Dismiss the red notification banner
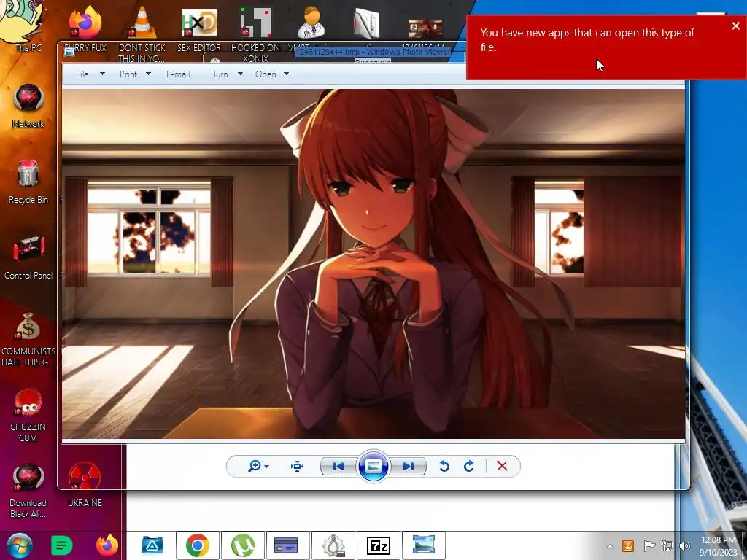The image size is (747, 560). click(735, 26)
